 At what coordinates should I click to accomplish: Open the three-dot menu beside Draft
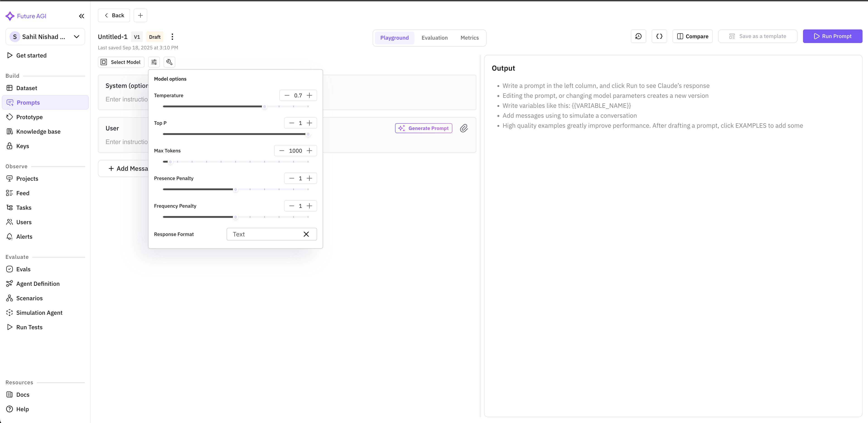[172, 36]
